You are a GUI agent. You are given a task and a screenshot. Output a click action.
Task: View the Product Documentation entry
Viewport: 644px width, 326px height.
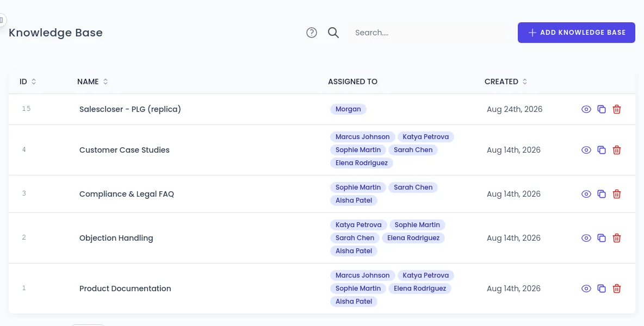(x=586, y=289)
